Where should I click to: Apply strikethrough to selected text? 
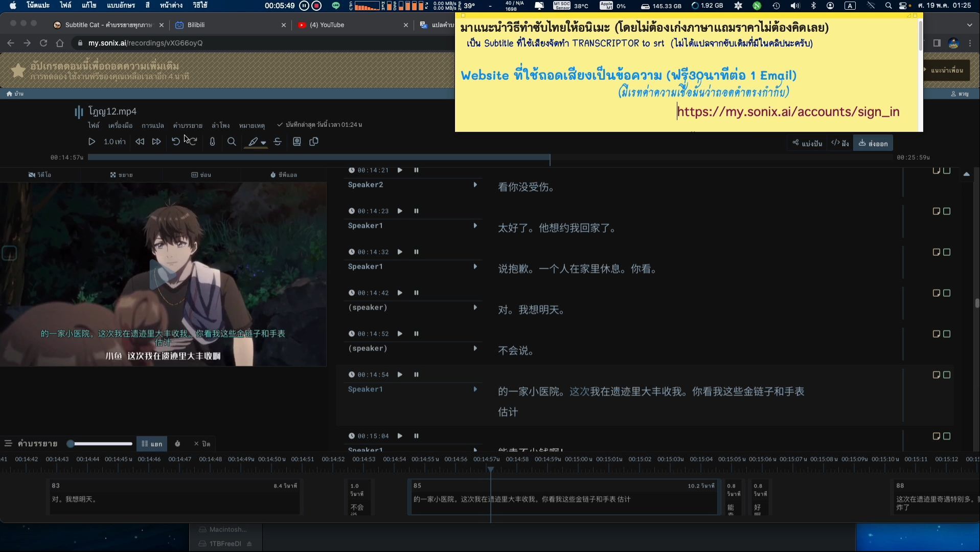click(278, 142)
